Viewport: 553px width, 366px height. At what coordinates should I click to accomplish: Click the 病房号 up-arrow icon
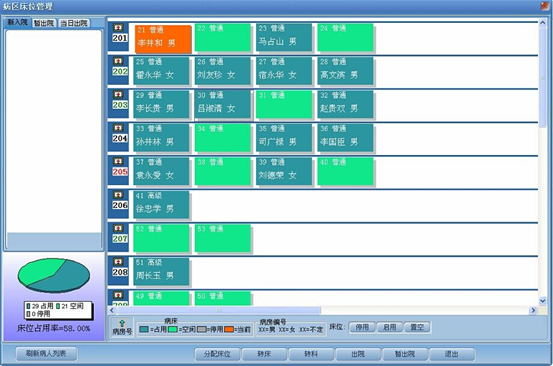click(x=122, y=323)
